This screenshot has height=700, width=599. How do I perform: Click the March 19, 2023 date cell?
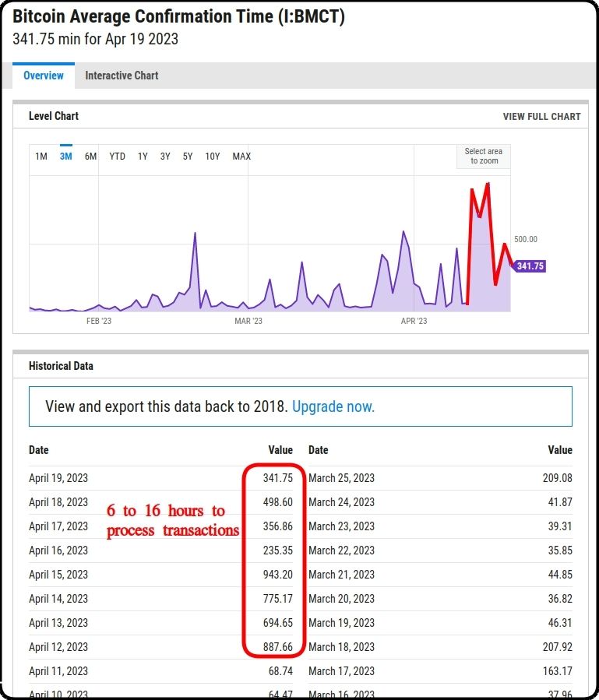[341, 623]
